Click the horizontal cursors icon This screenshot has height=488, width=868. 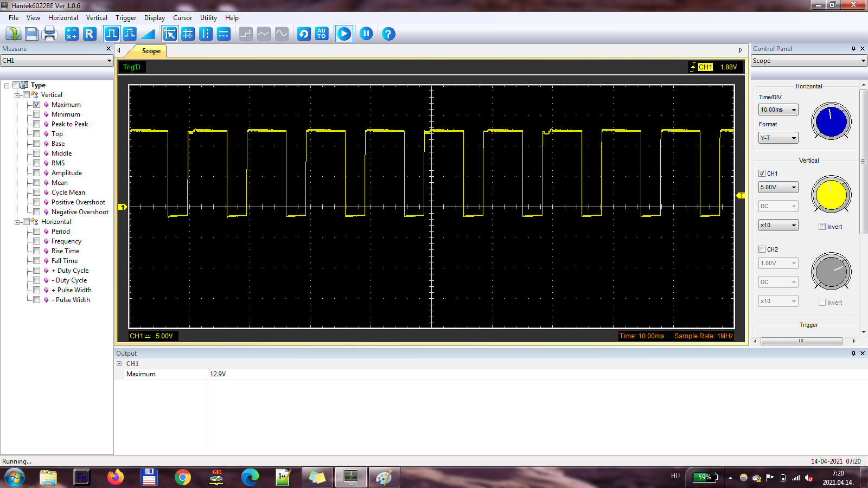224,34
